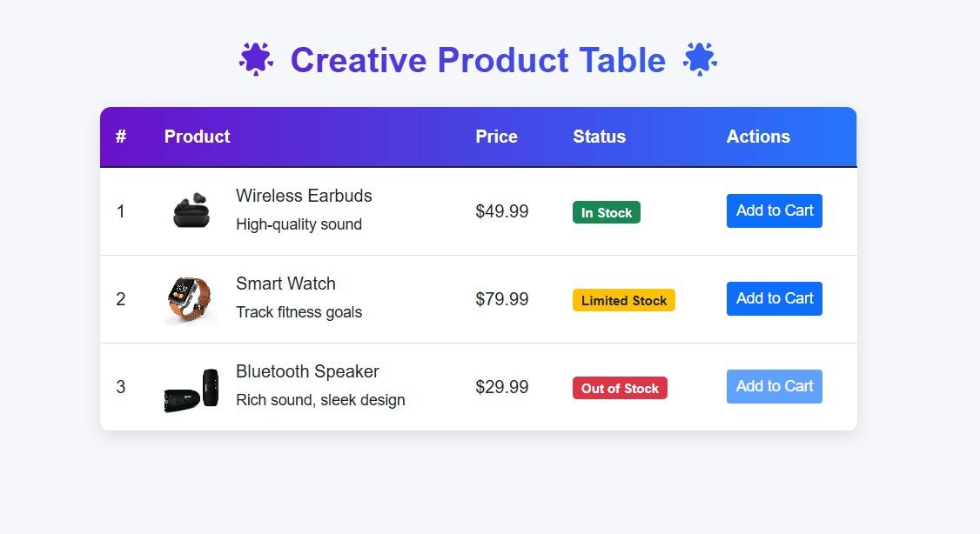Click the Actions column header

(758, 137)
